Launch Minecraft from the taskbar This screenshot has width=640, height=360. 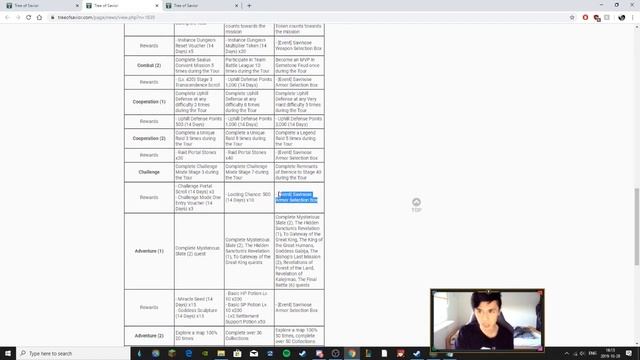[x=172, y=353]
